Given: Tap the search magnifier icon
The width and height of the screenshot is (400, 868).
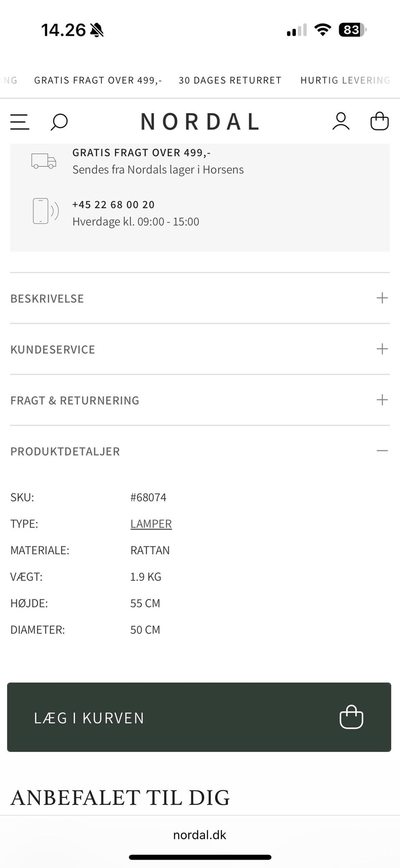Looking at the screenshot, I should [59, 122].
